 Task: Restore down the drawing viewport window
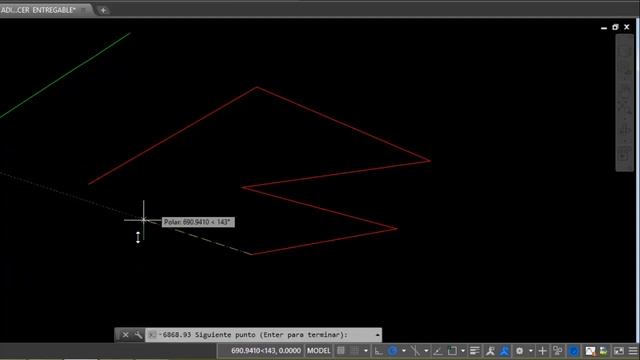pos(616,27)
